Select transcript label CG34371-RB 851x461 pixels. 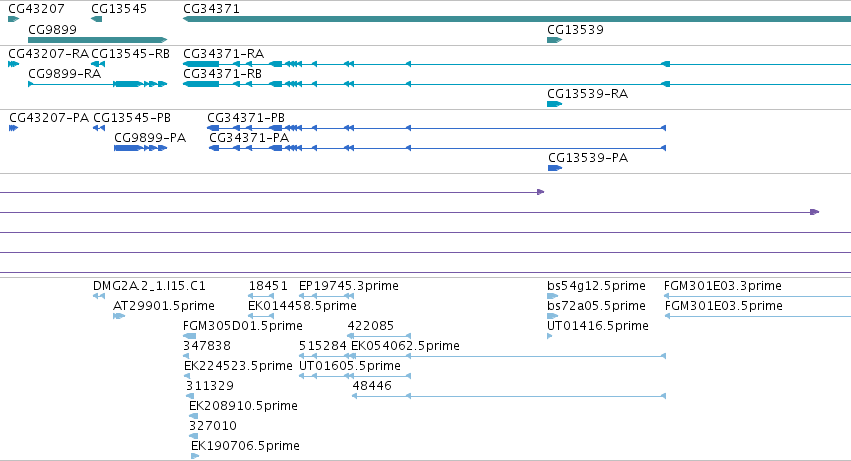(223, 73)
